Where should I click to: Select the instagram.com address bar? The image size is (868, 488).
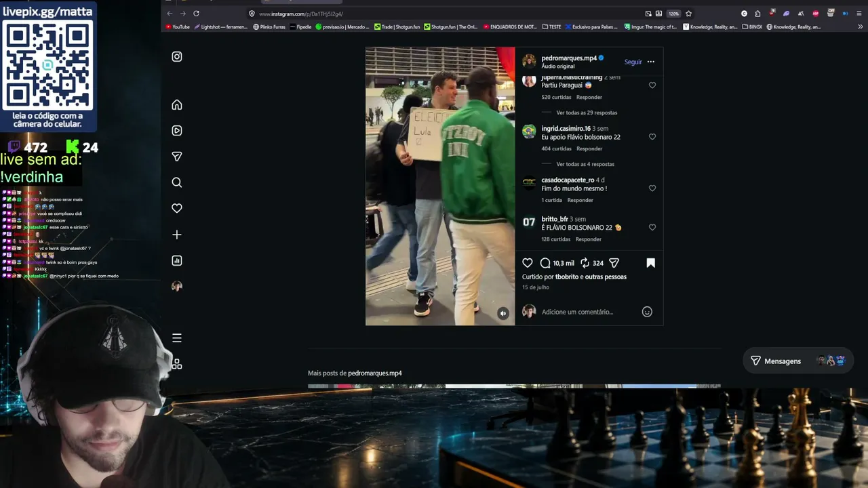coord(448,14)
